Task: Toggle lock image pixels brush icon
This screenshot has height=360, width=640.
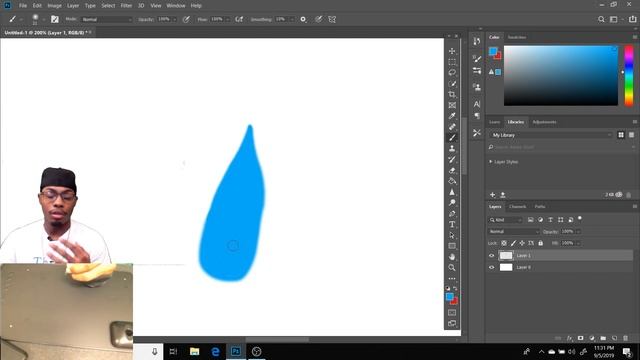Action: click(513, 243)
